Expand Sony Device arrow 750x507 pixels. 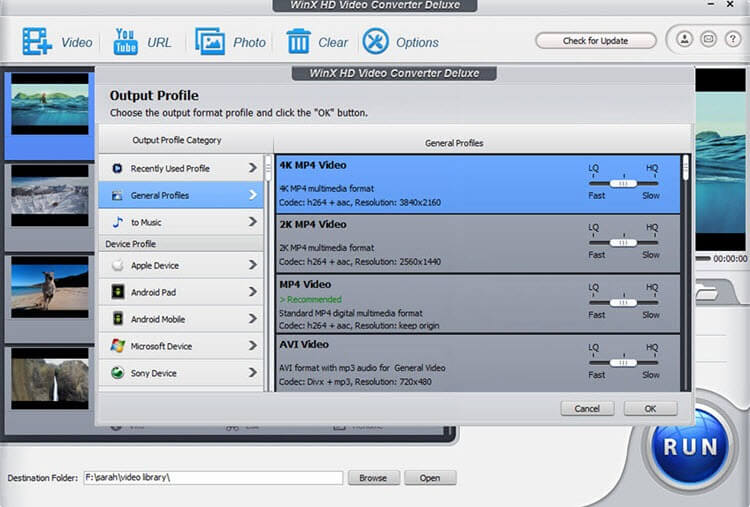click(x=253, y=372)
